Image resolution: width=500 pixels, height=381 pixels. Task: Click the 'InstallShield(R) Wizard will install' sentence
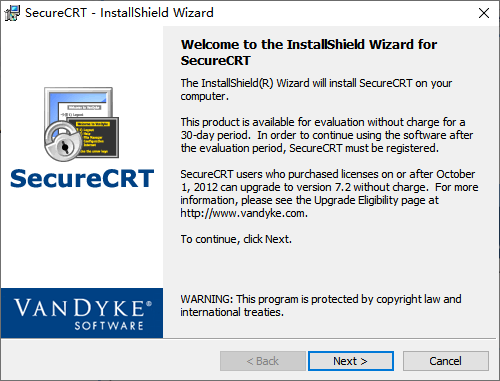[316, 89]
